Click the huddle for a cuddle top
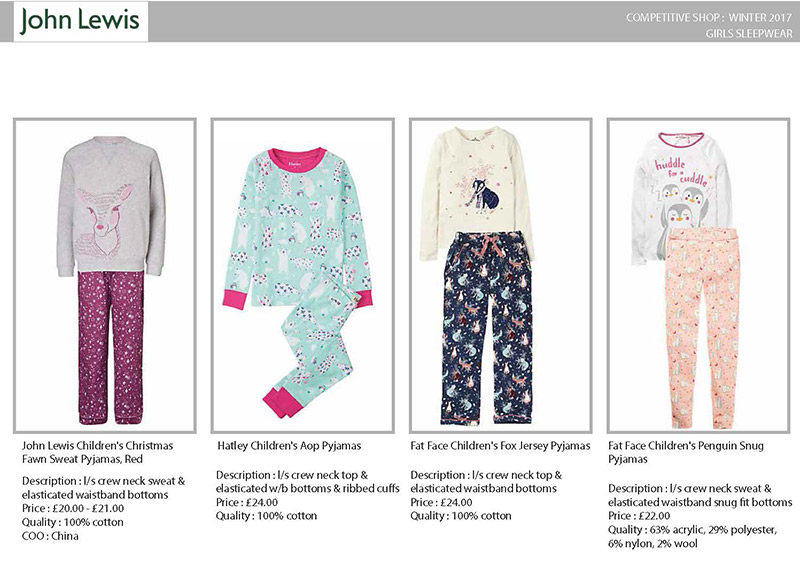The width and height of the screenshot is (800, 566). coord(684,196)
